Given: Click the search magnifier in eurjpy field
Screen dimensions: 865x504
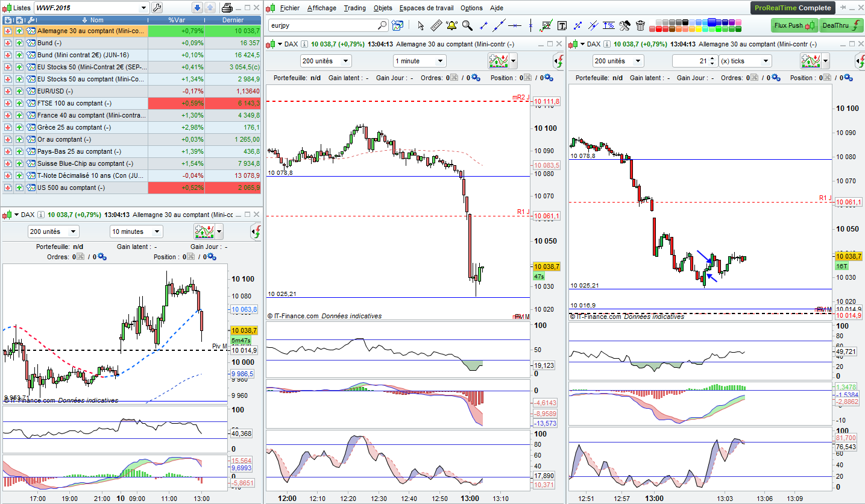Looking at the screenshot, I should pos(382,25).
